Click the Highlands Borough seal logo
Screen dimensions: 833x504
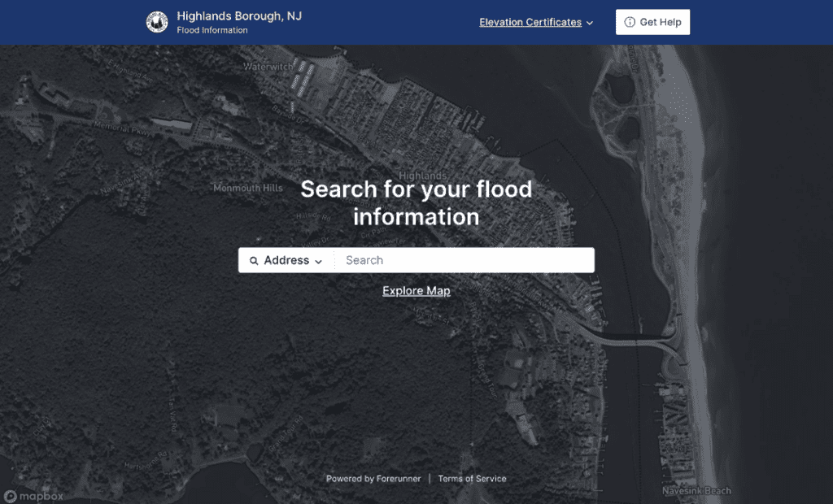(157, 23)
